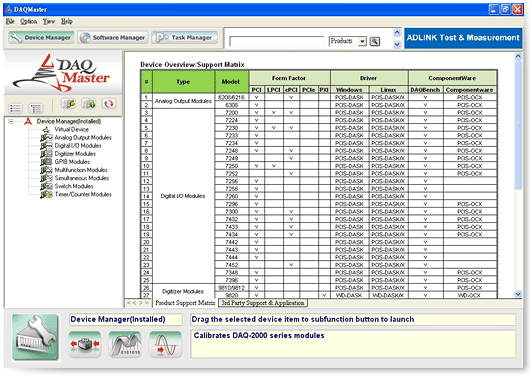Viewport: 532px width, 376px height.
Task: Select Simultaneous Modules tree label
Action: pyautogui.click(x=82, y=178)
